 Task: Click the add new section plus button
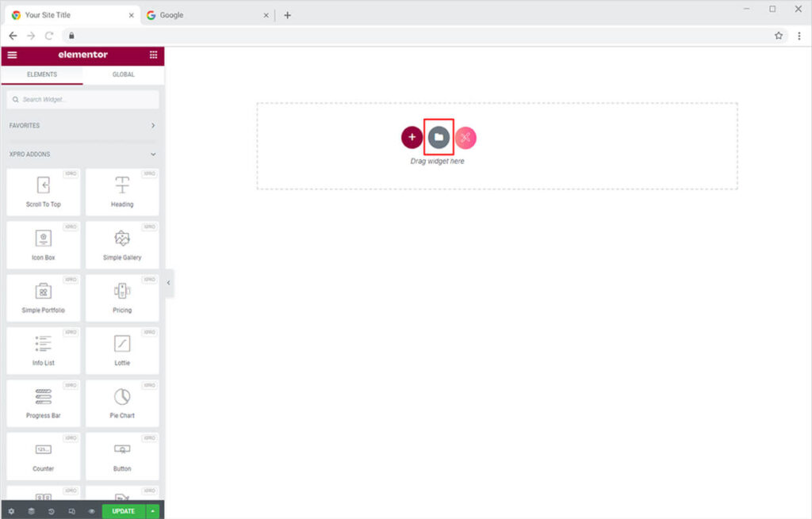coord(412,137)
